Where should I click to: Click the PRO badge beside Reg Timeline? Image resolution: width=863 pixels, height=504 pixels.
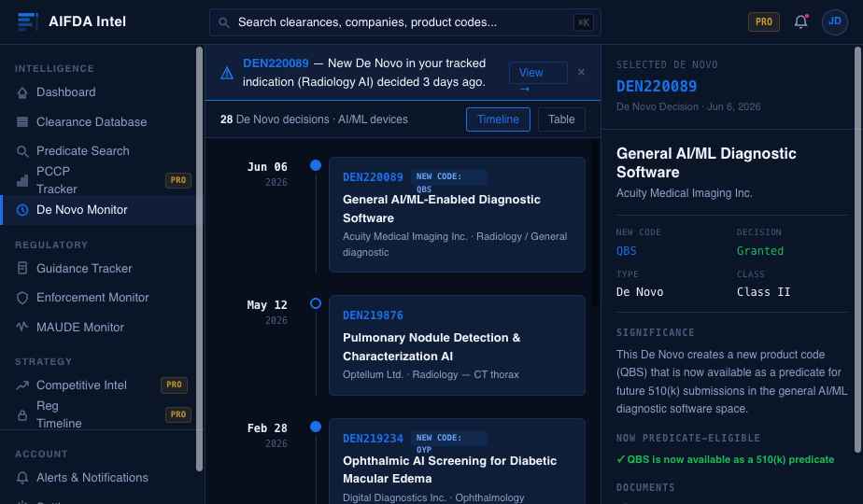click(177, 414)
